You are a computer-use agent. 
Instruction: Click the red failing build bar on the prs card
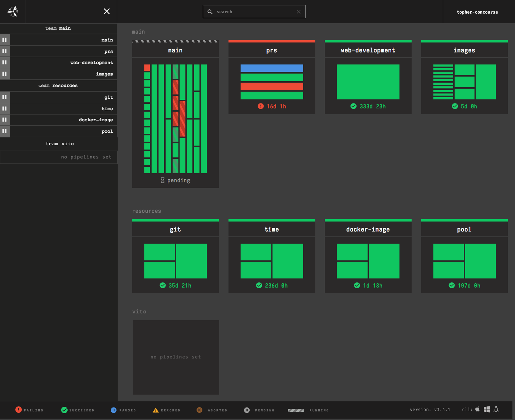coord(271,86)
